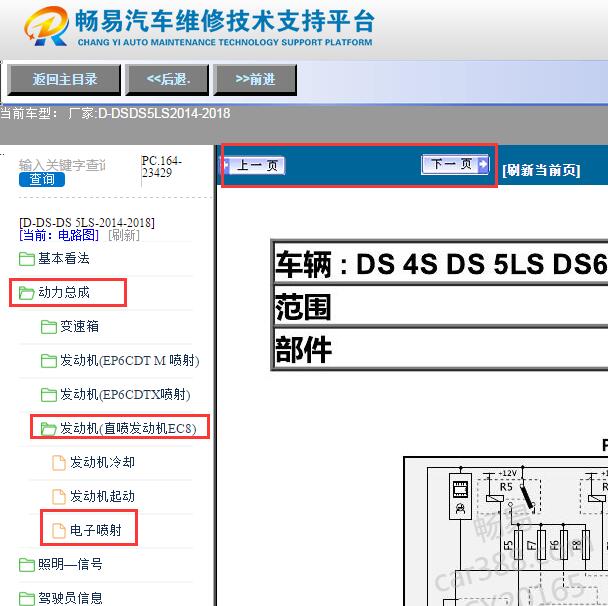This screenshot has width=608, height=606.
Task: Click the 当前车型 vehicle model text
Action: pos(115,114)
